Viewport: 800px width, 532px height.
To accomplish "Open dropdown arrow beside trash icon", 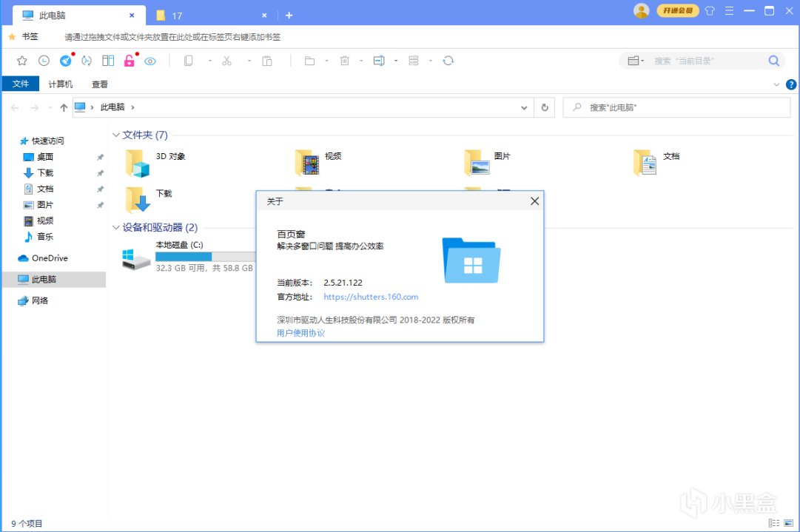I will click(361, 61).
